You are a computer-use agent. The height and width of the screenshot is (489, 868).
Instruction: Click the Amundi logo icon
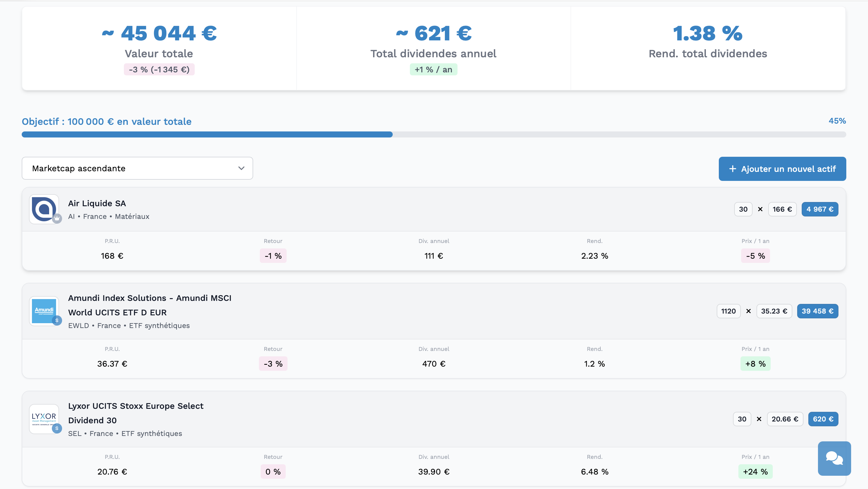[43, 311]
